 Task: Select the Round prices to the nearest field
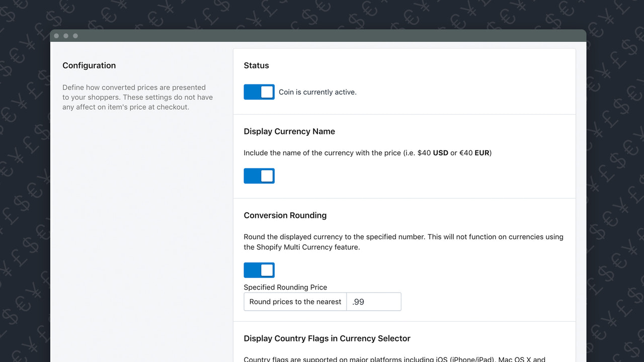295,302
